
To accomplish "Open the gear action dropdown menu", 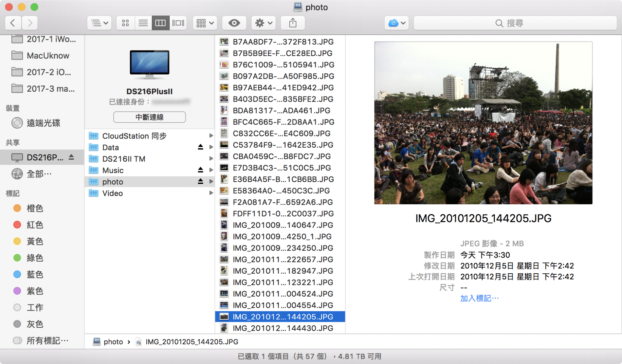I will point(263,23).
